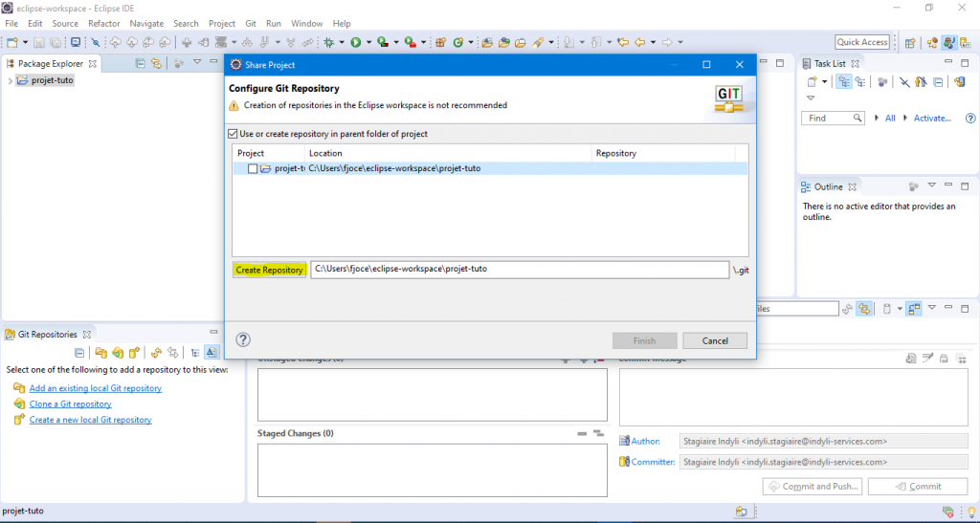Open the File menu
Screen dimensions: 980x523
click(11, 24)
